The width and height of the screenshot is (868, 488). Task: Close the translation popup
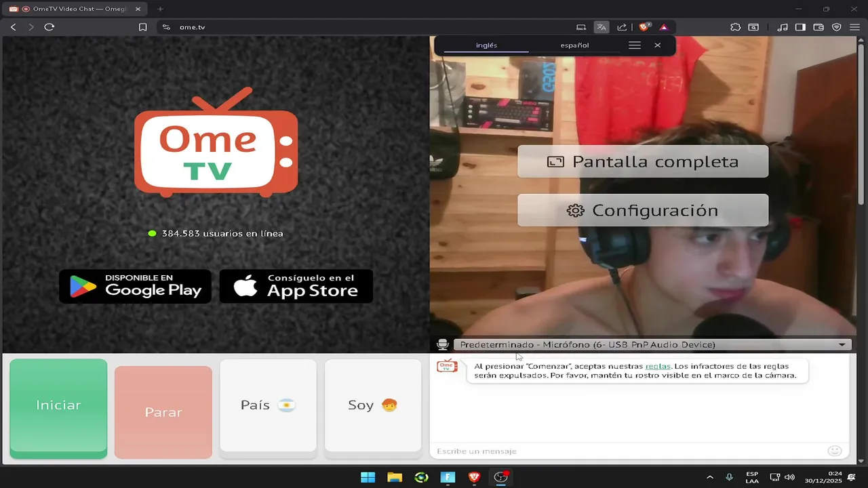658,45
